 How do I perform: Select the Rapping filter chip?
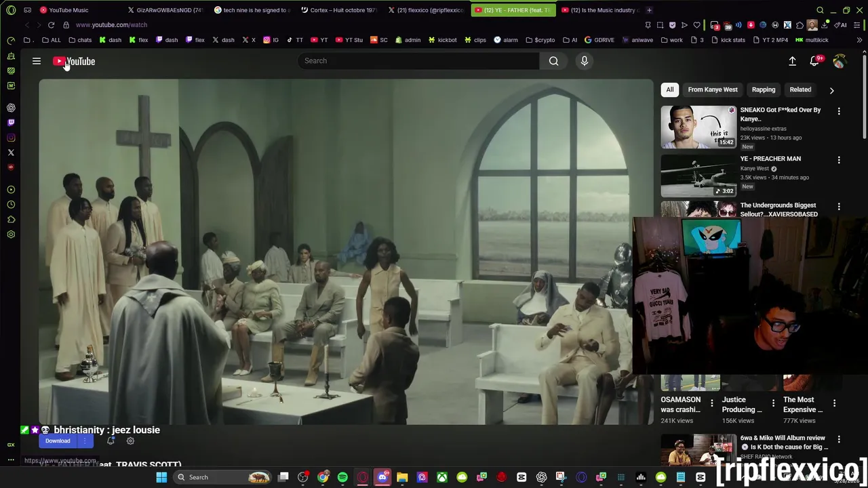(x=764, y=89)
